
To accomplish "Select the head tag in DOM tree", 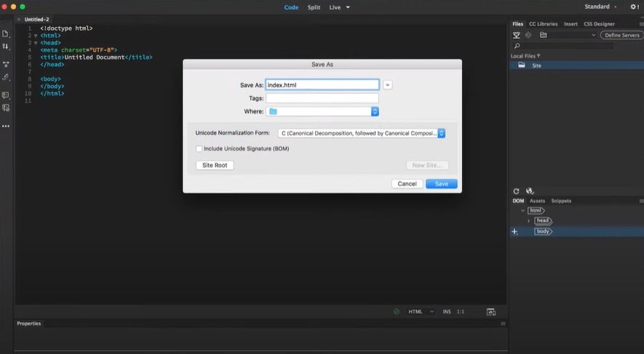I will (543, 221).
